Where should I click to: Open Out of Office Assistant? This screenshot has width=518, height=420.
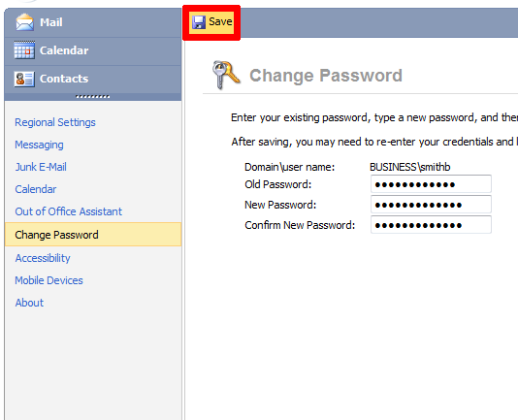[68, 211]
